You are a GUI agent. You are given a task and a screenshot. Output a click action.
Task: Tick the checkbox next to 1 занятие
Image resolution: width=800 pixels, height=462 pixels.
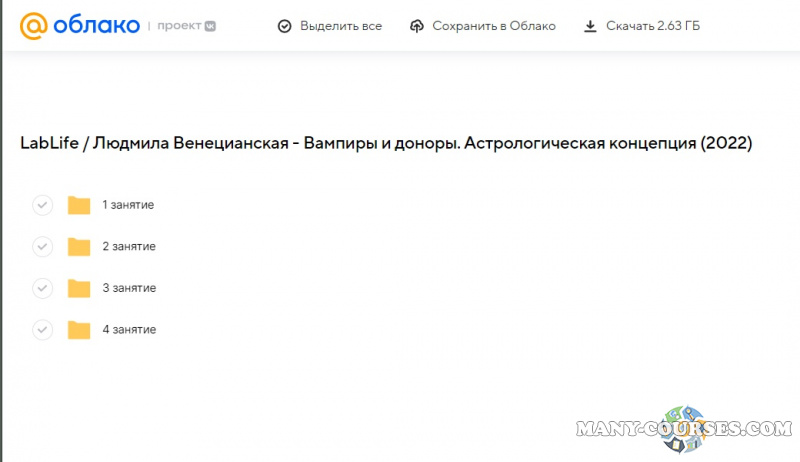(x=42, y=205)
